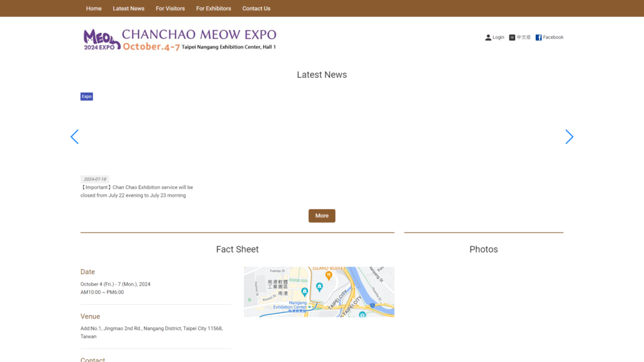Click the Expo category tag
The height and width of the screenshot is (362, 644).
click(87, 96)
